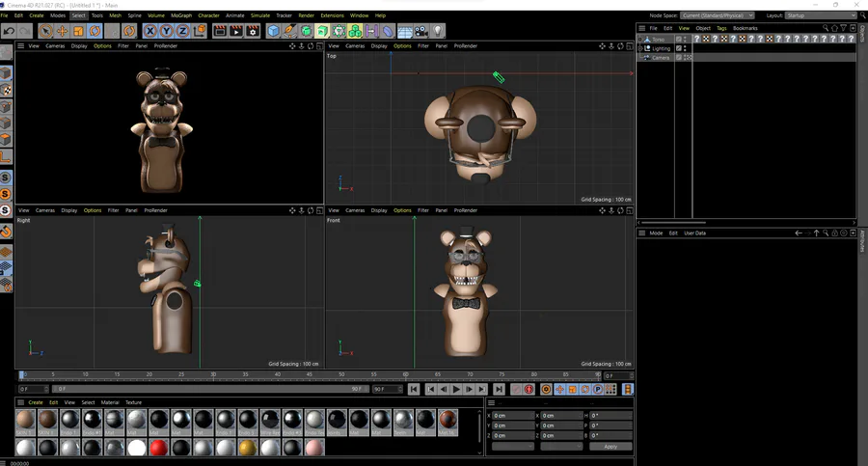
Task: Select the Move tool
Action: [x=62, y=31]
